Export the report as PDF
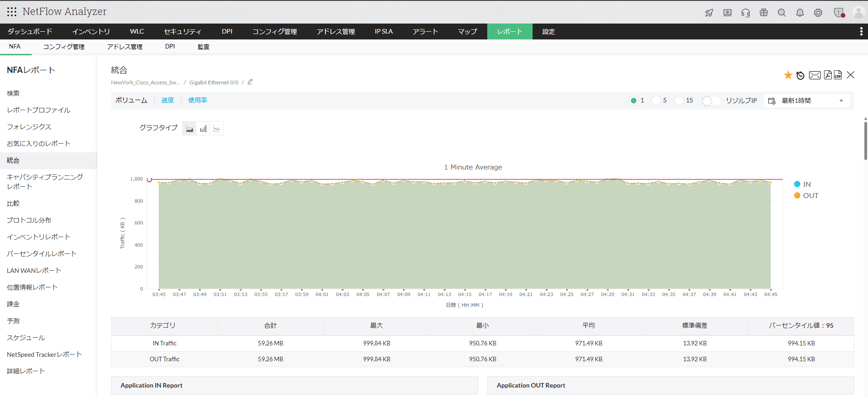The height and width of the screenshot is (398, 868). 828,75
